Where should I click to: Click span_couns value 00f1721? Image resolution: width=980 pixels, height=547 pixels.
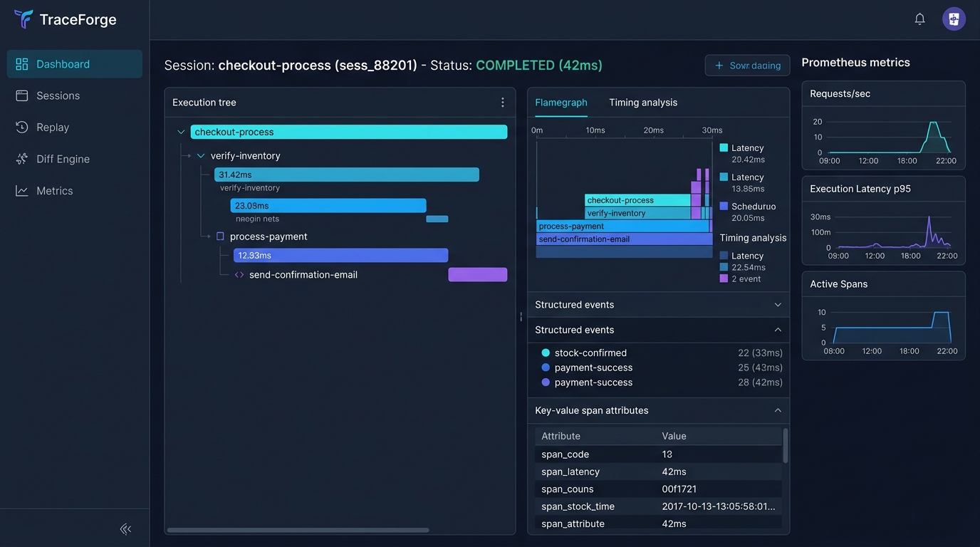pyautogui.click(x=679, y=489)
